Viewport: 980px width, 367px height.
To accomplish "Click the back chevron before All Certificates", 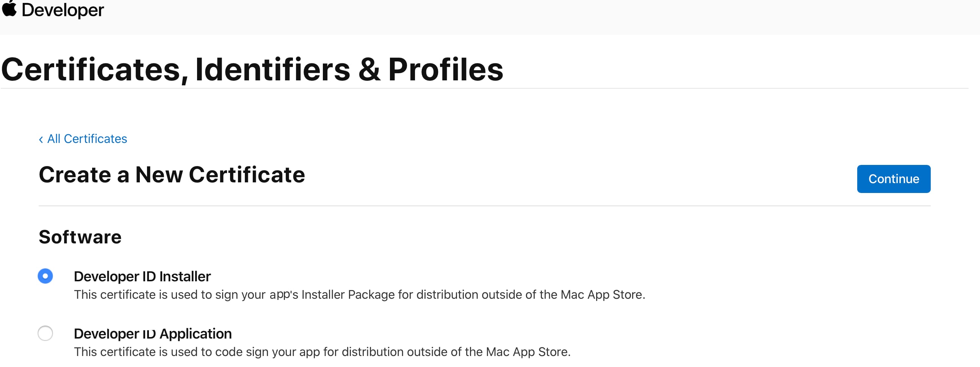I will click(x=41, y=140).
